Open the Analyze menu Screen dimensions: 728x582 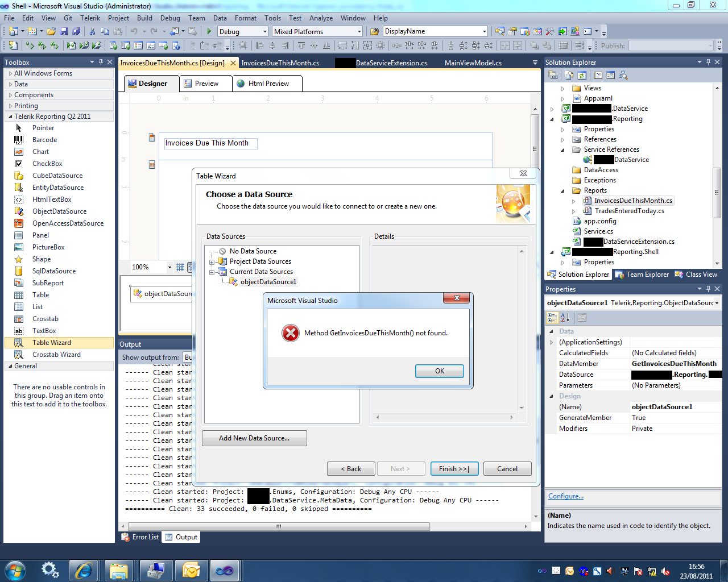pos(321,18)
